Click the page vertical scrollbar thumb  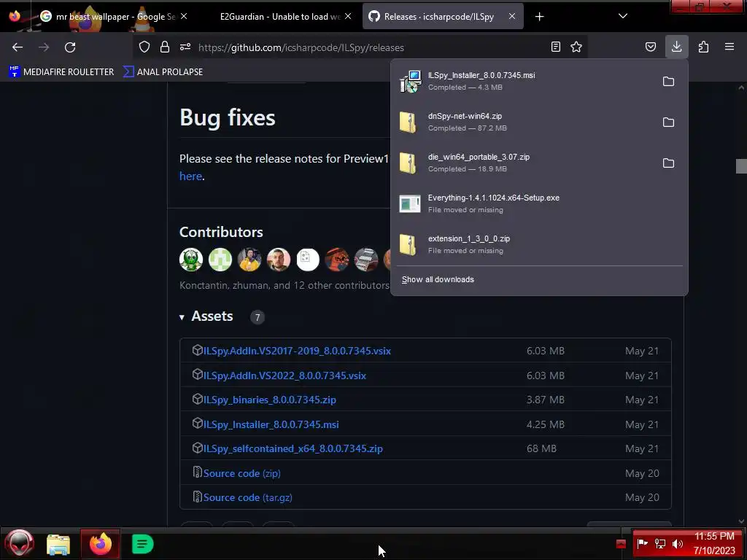tap(741, 166)
